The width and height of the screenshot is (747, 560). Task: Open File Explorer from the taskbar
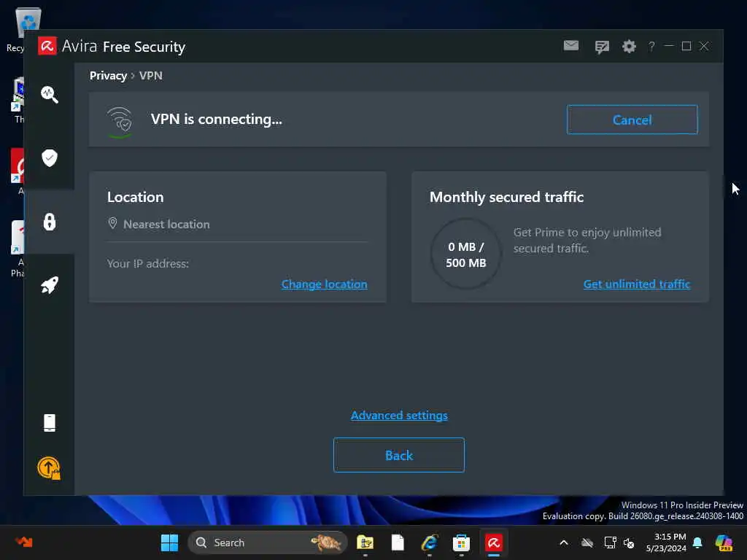[365, 542]
